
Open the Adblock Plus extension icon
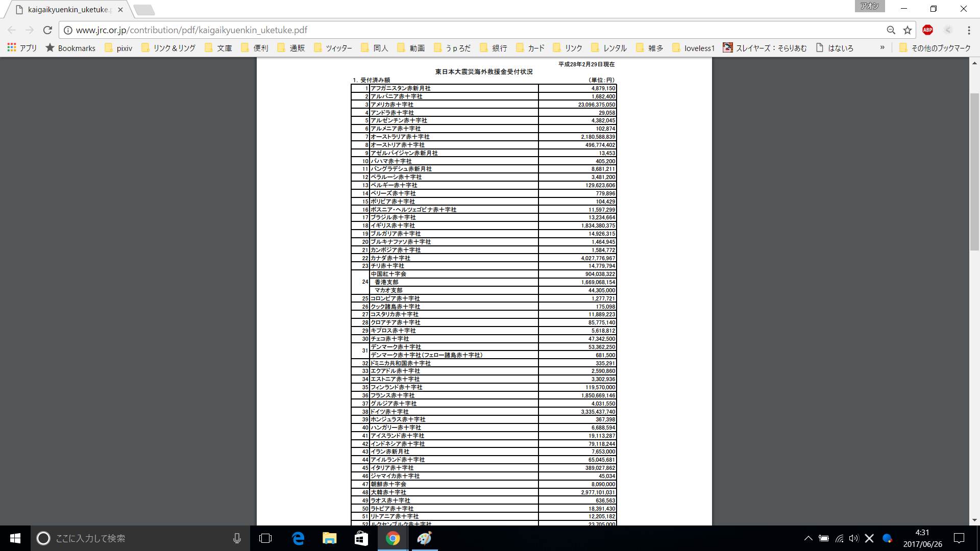point(927,30)
